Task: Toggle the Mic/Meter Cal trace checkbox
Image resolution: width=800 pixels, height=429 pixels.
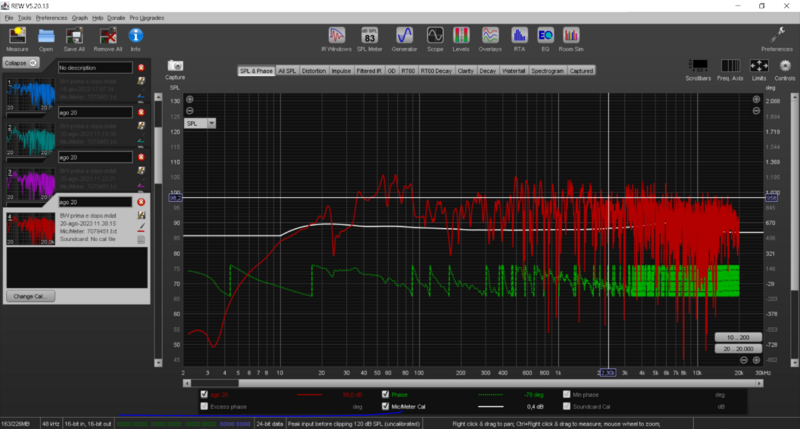Action: coord(385,407)
